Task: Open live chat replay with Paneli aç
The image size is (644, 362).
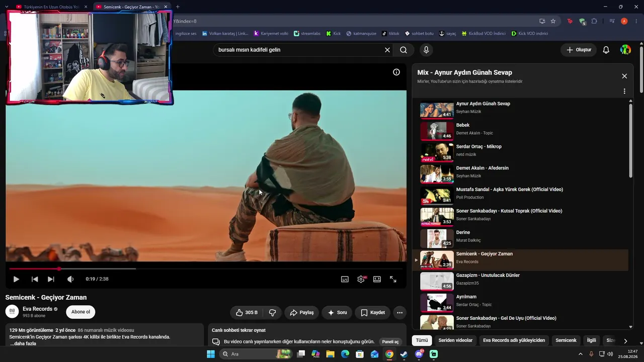Action: tap(390, 342)
